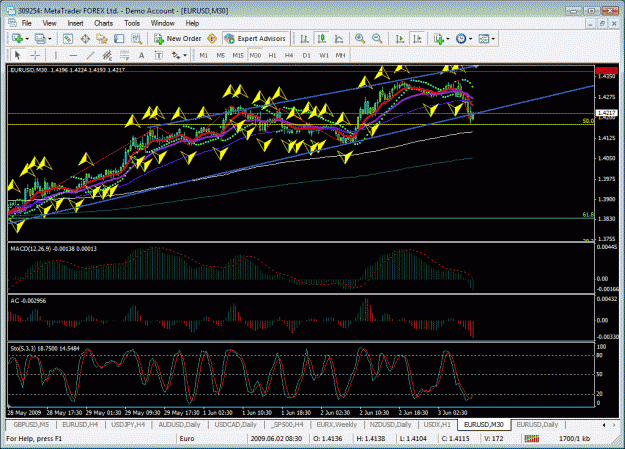Open the View menu

click(49, 23)
